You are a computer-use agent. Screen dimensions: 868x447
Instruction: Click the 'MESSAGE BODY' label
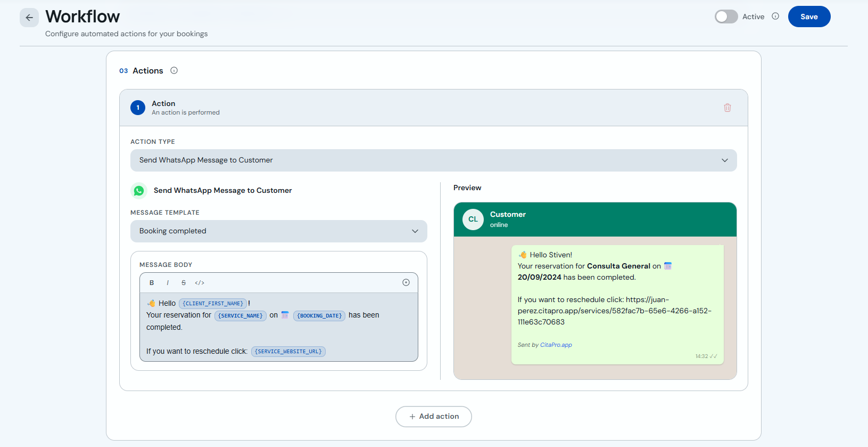[166, 265]
